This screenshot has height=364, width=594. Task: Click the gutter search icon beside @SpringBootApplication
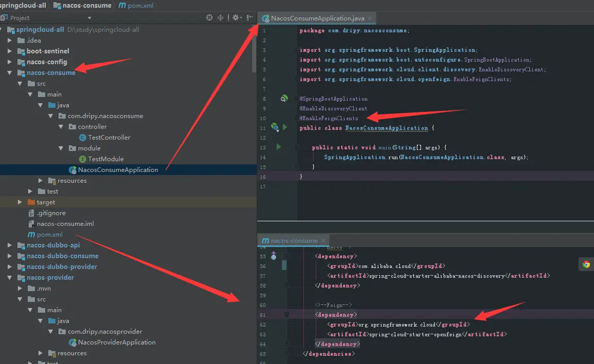(x=284, y=99)
